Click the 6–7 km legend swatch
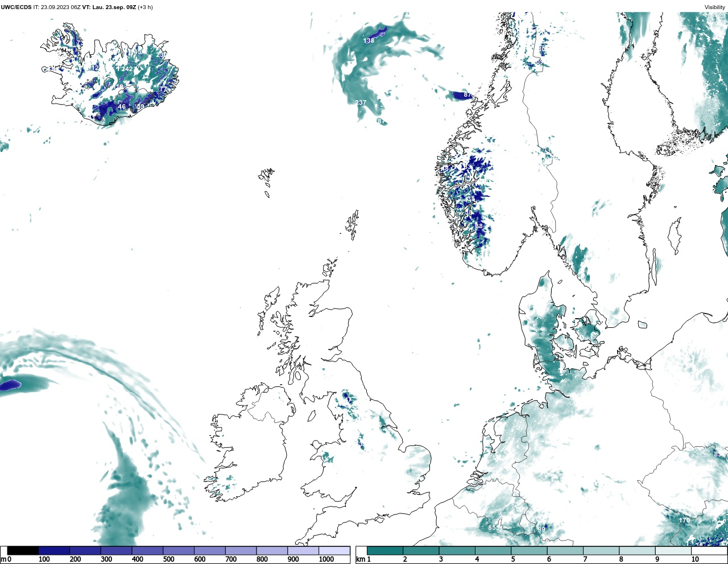 tap(565, 550)
